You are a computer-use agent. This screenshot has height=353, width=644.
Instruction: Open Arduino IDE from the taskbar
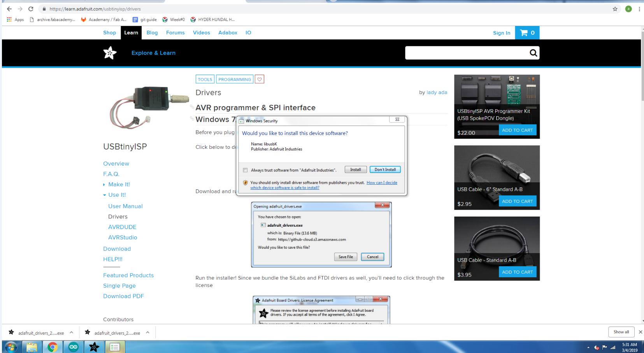coord(73,347)
